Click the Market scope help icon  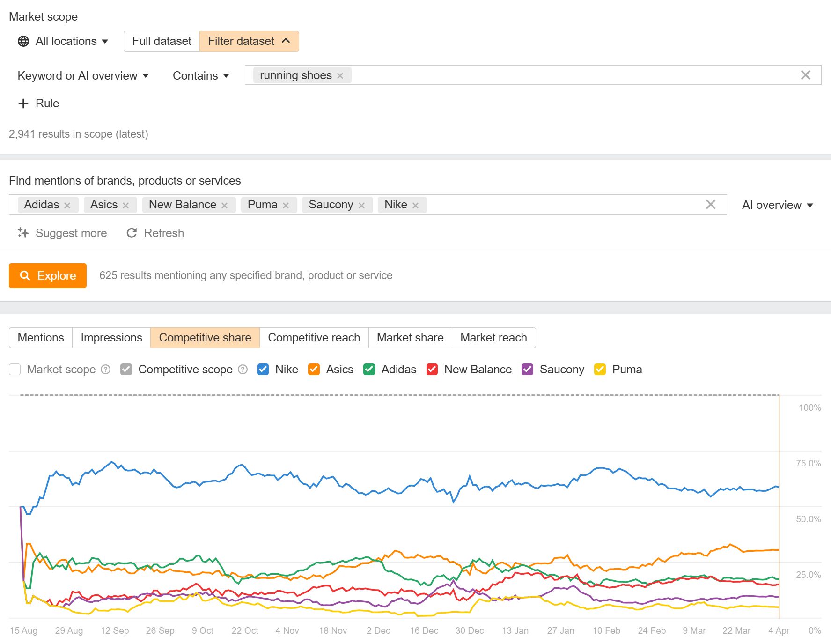tap(106, 370)
